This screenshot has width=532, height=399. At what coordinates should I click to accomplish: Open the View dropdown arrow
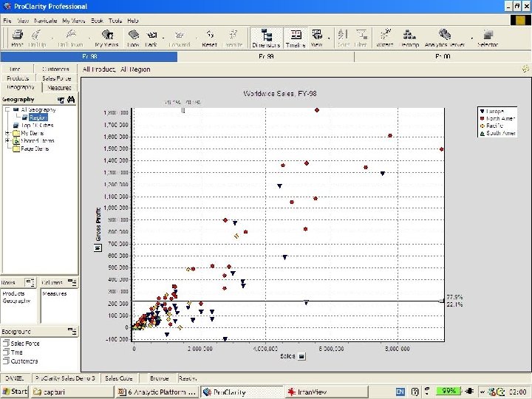pos(329,38)
